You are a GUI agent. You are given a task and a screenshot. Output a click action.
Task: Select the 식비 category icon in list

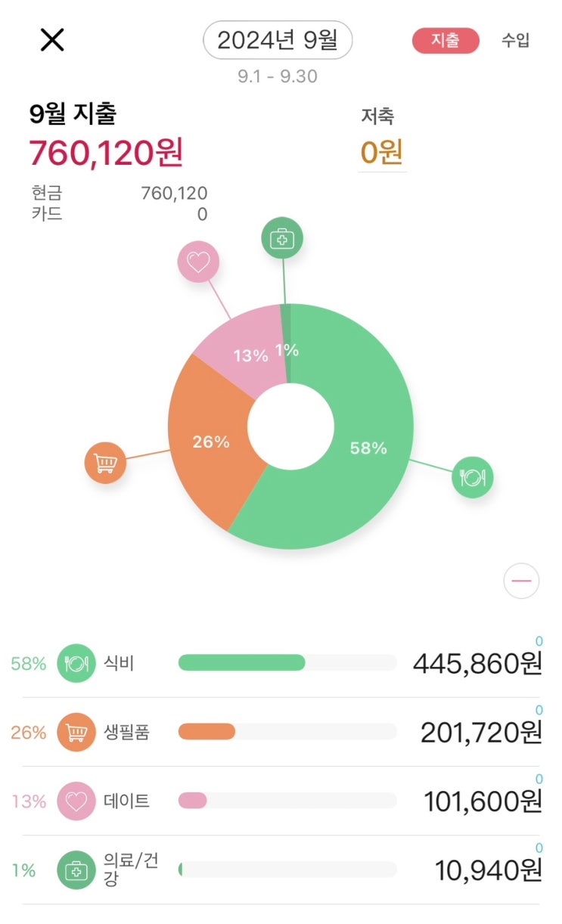76,663
